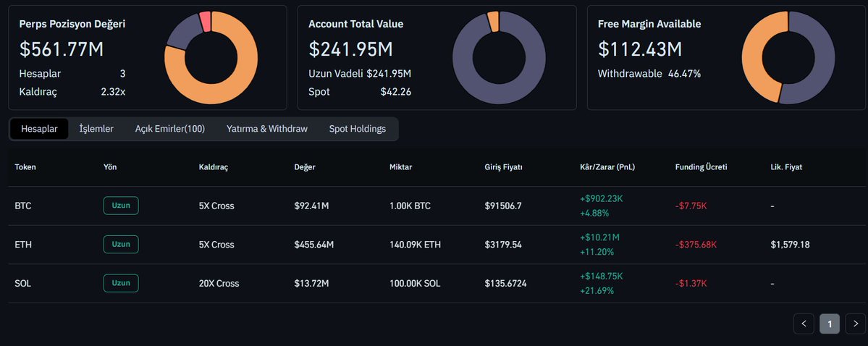
Task: Select page 1 in pagination
Action: pos(829,324)
